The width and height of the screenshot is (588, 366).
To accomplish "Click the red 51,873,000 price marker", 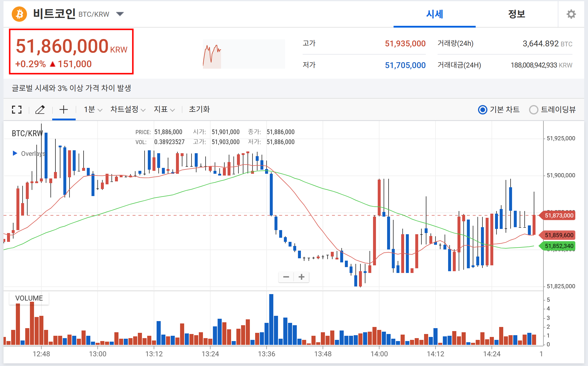I will pos(558,215).
